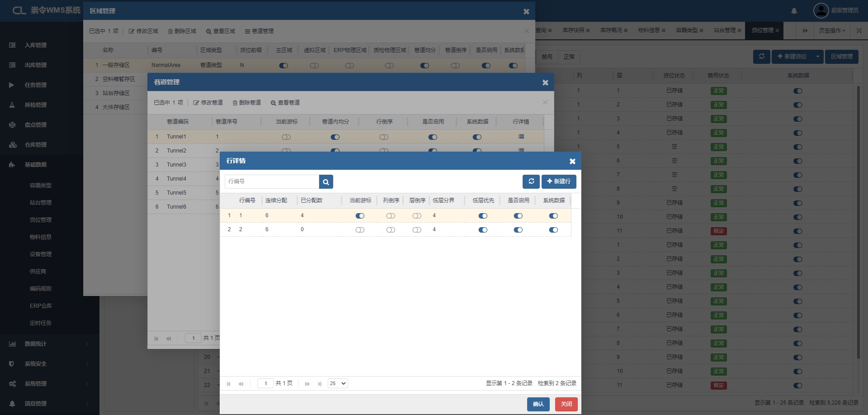Click 任务管理 play icon in sidebar

click(12, 85)
